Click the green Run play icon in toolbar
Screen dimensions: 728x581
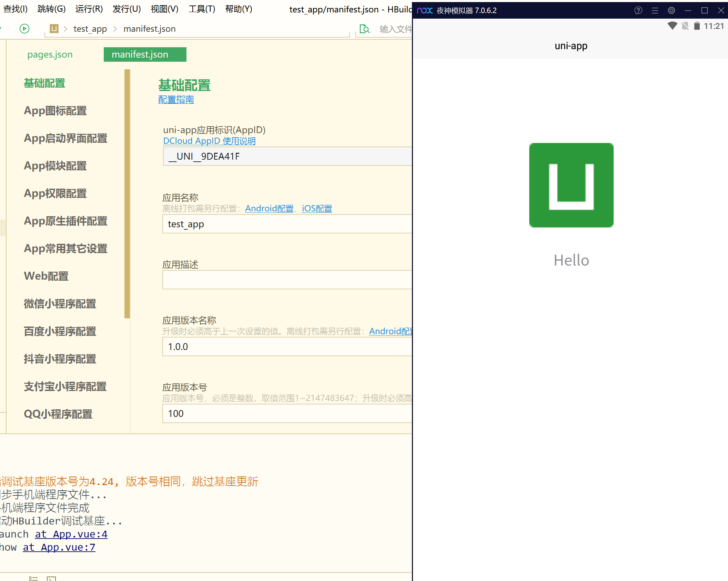point(24,29)
